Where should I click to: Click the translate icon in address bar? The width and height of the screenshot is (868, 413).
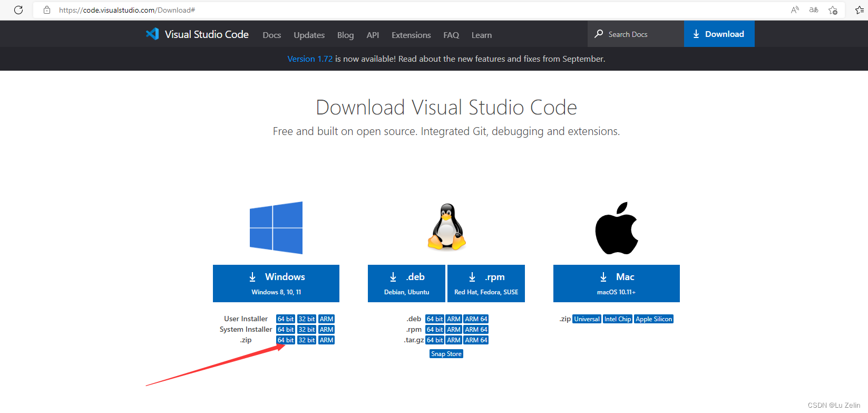pos(814,10)
